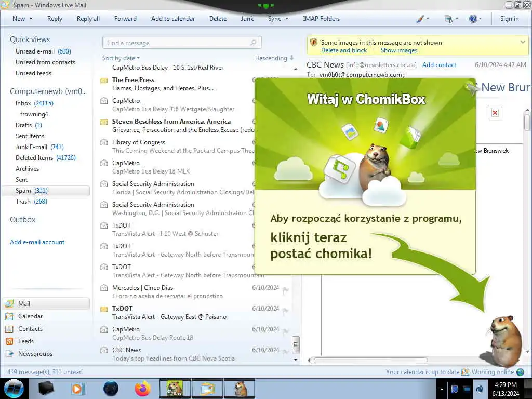Click the Add contact link
The width and height of the screenshot is (532, 399).
click(x=439, y=65)
